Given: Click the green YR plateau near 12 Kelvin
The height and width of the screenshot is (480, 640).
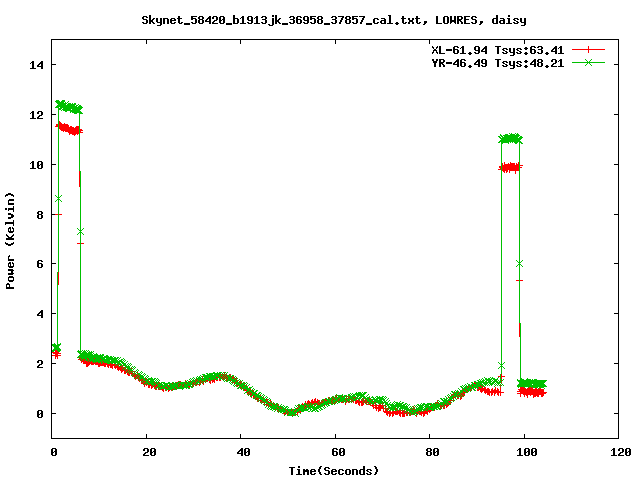Looking at the screenshot, I should (69, 107).
